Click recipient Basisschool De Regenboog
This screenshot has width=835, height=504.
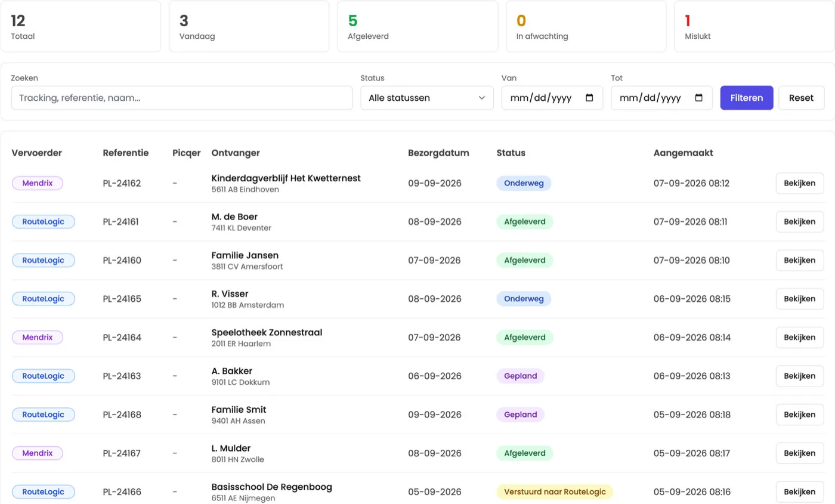tap(272, 487)
